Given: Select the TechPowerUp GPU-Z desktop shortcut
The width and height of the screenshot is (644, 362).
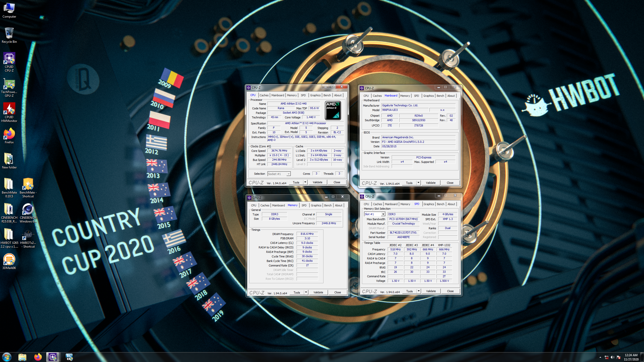Looking at the screenshot, I should coord(9,87).
